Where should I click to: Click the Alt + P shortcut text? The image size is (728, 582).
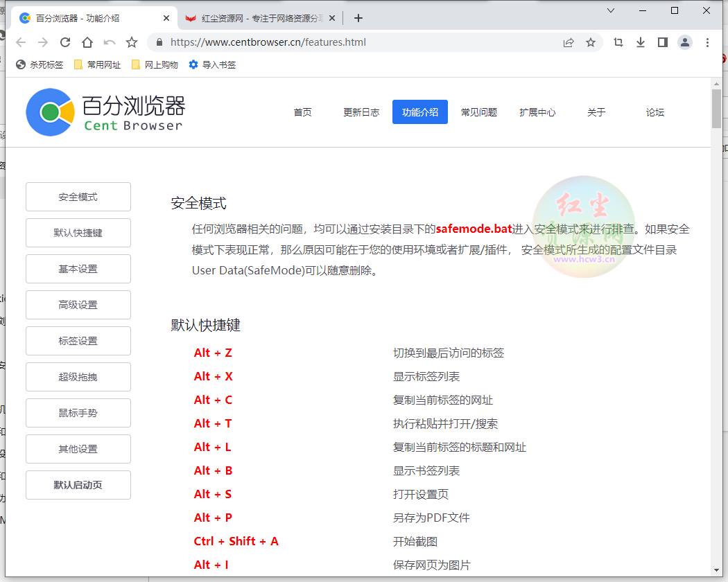point(213,518)
